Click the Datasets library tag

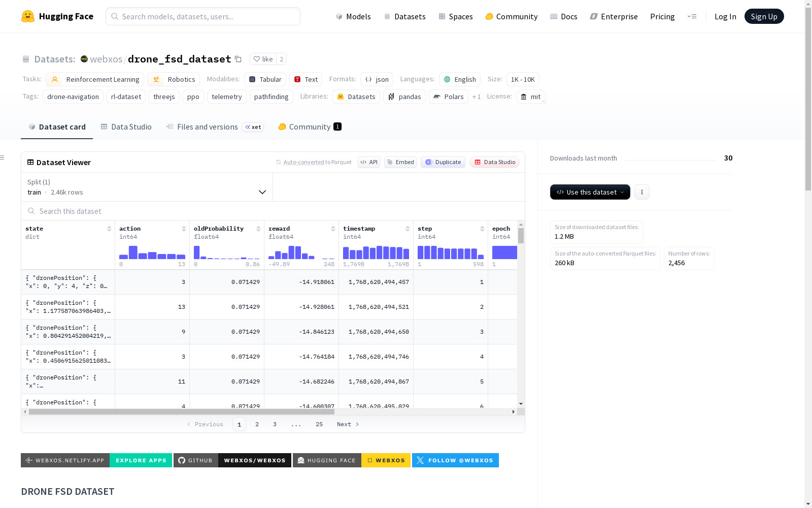click(x=356, y=97)
